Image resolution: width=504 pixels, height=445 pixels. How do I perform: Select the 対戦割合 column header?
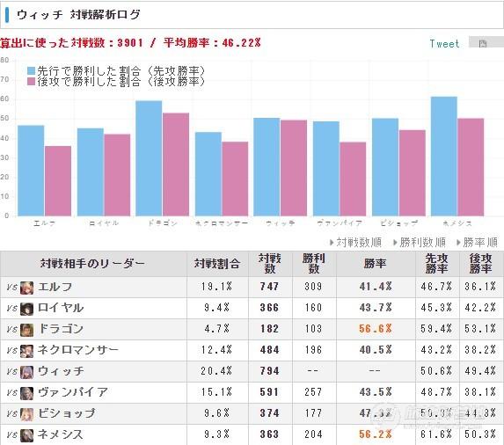[217, 264]
